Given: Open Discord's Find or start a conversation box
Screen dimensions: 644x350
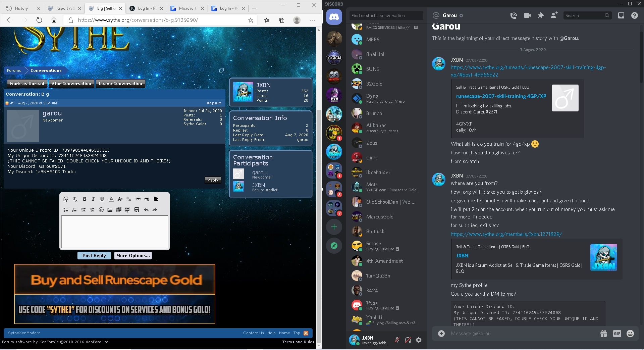Looking at the screenshot, I should 386,15.
